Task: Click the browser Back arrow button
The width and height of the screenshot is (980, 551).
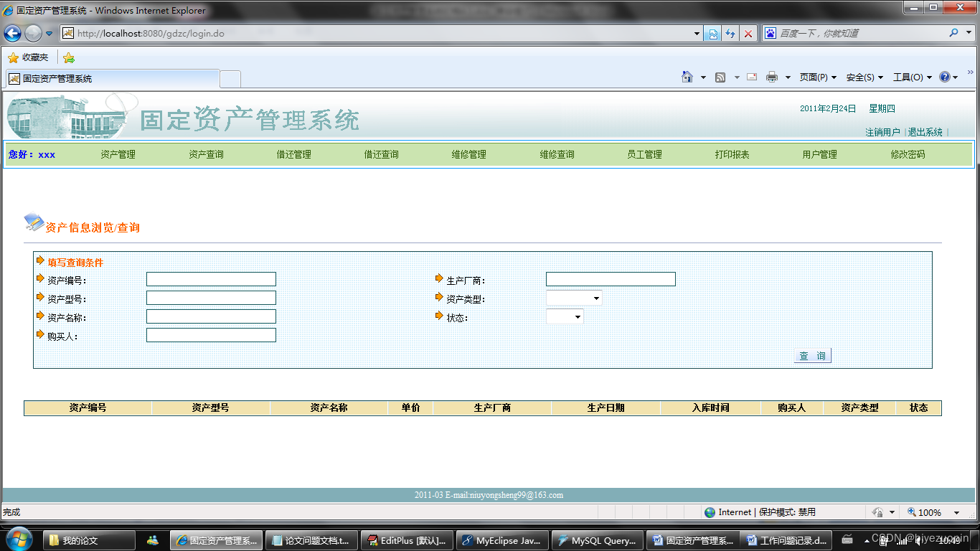Action: click(x=12, y=33)
